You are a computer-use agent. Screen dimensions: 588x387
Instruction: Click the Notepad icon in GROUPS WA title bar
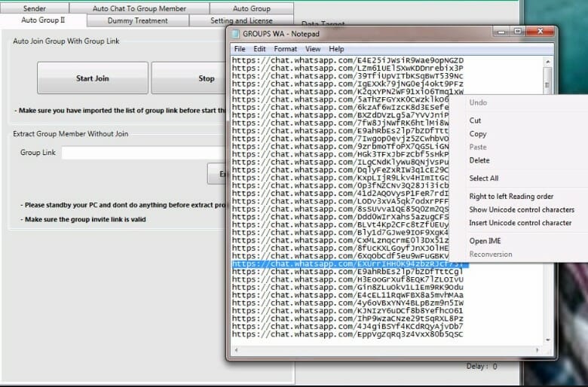[235, 34]
